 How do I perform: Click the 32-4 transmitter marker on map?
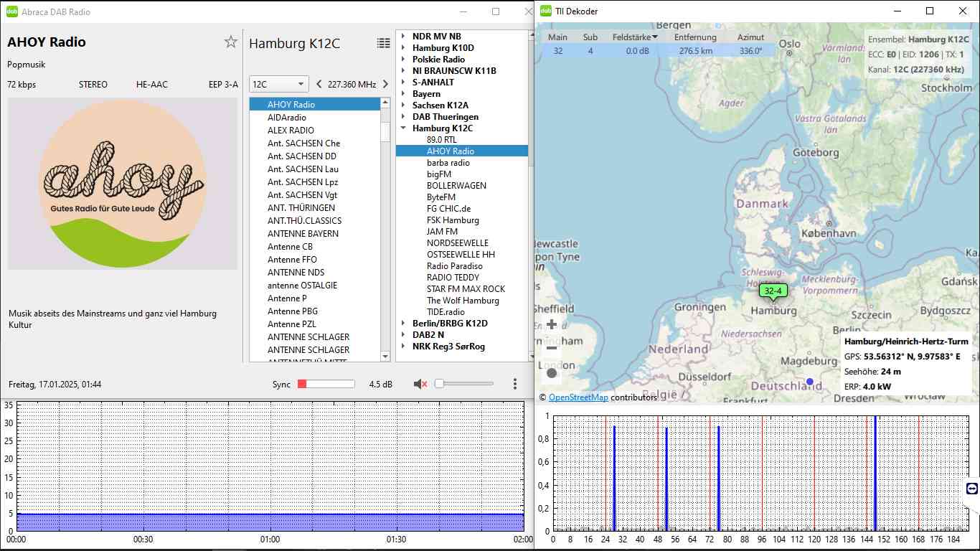[x=773, y=291]
